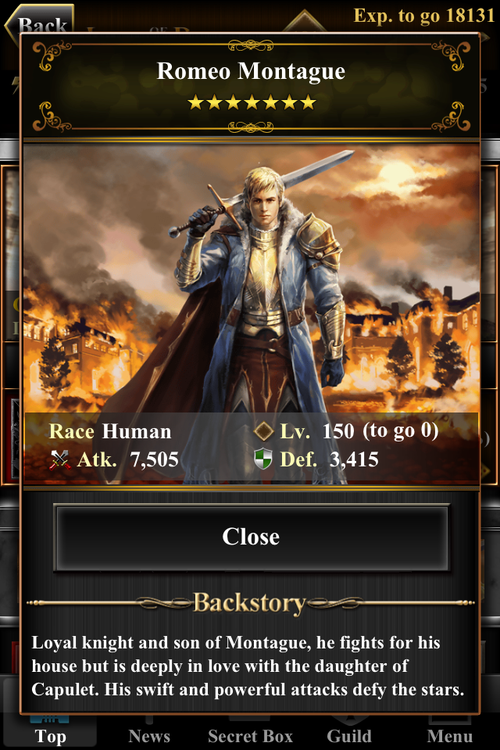
Task: Tap the Exp. to go 18131 counter
Action: tap(423, 16)
